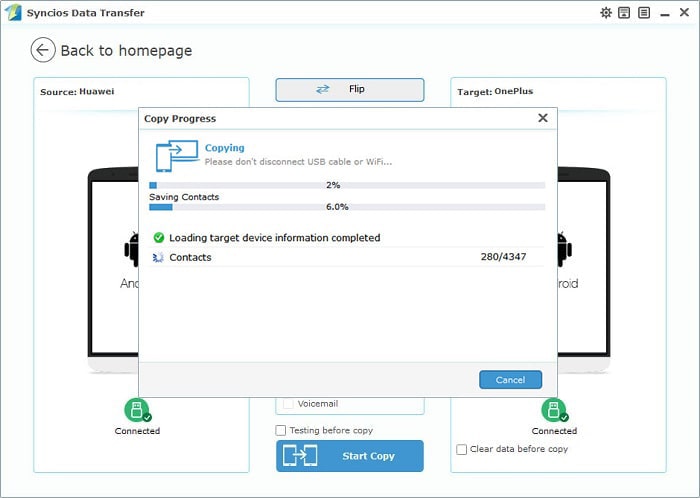The height and width of the screenshot is (498, 700).
Task: Close the Syncios Data Transfer window
Action: tap(684, 12)
